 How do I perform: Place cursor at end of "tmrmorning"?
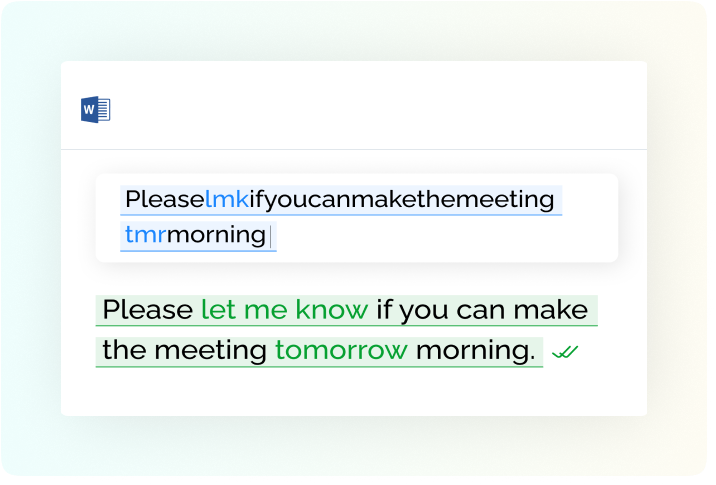pyautogui.click(x=268, y=236)
